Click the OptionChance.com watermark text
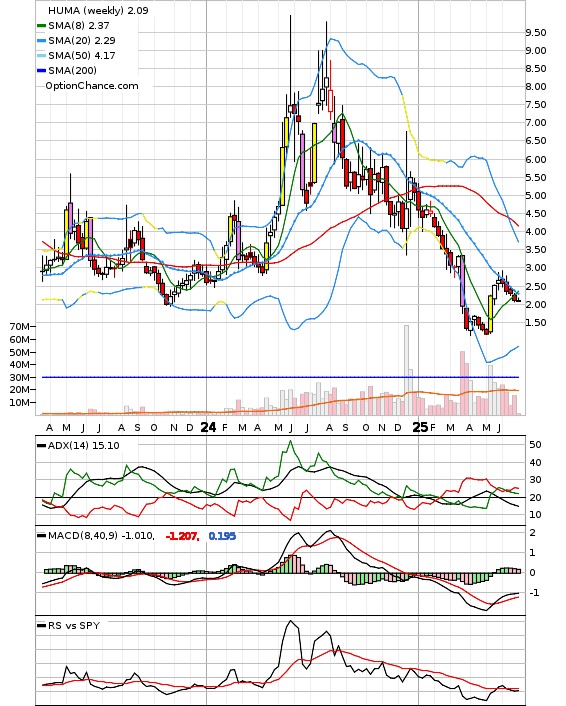 (x=92, y=86)
